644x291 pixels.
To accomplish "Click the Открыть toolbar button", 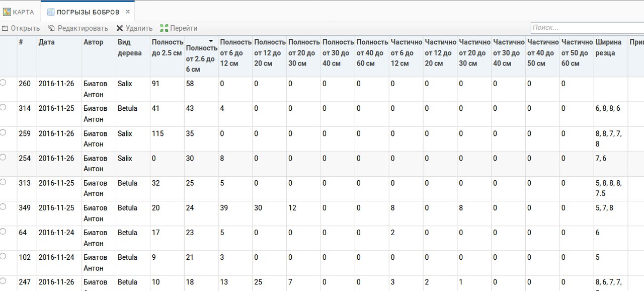I will click(21, 28).
